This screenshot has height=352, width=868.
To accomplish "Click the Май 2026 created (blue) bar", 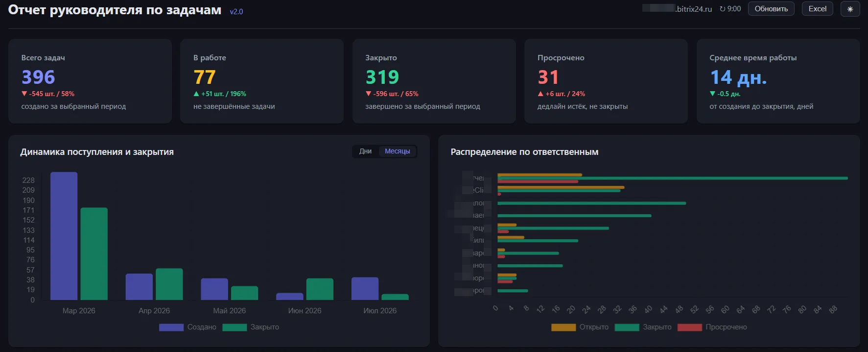I will [214, 289].
